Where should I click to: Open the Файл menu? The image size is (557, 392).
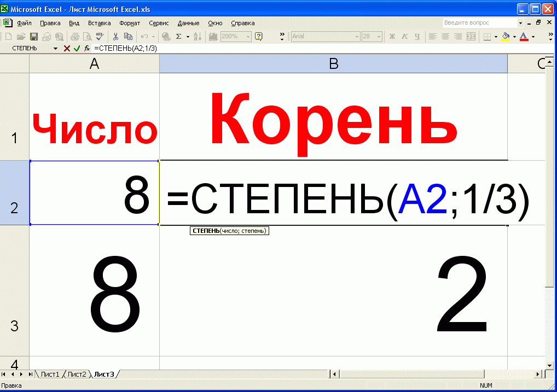pyautogui.click(x=25, y=23)
